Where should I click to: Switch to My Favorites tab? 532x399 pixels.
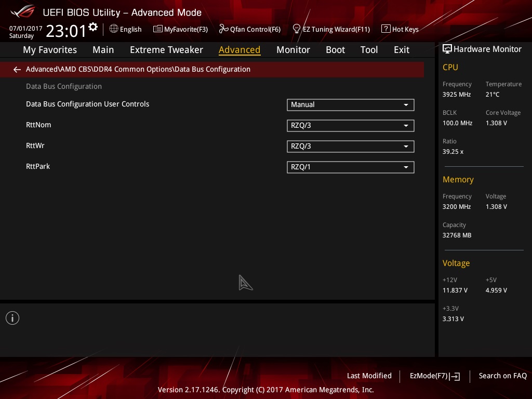coord(50,50)
